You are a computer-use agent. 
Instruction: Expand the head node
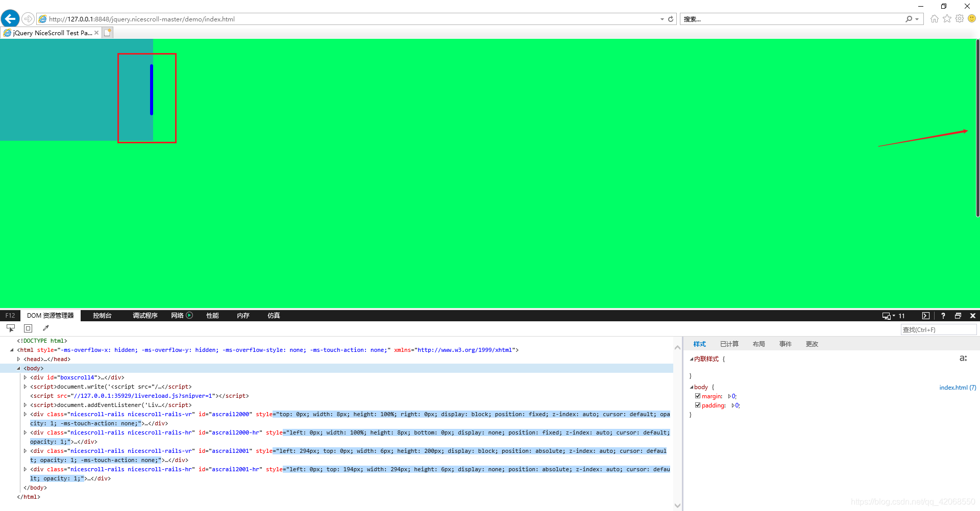(x=18, y=359)
